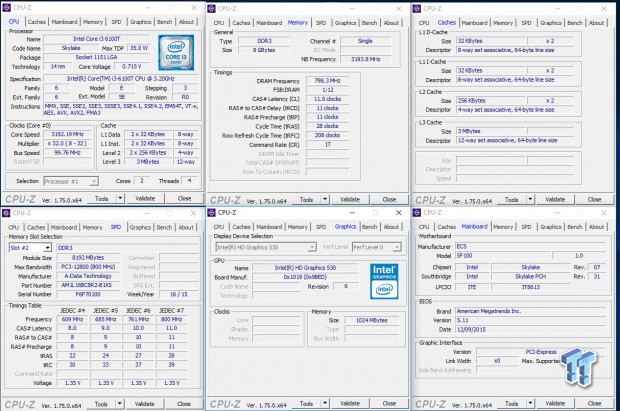Screen dimensions: 620x411
Task: Click Code Name value Skylake in CPU window
Action: point(71,48)
